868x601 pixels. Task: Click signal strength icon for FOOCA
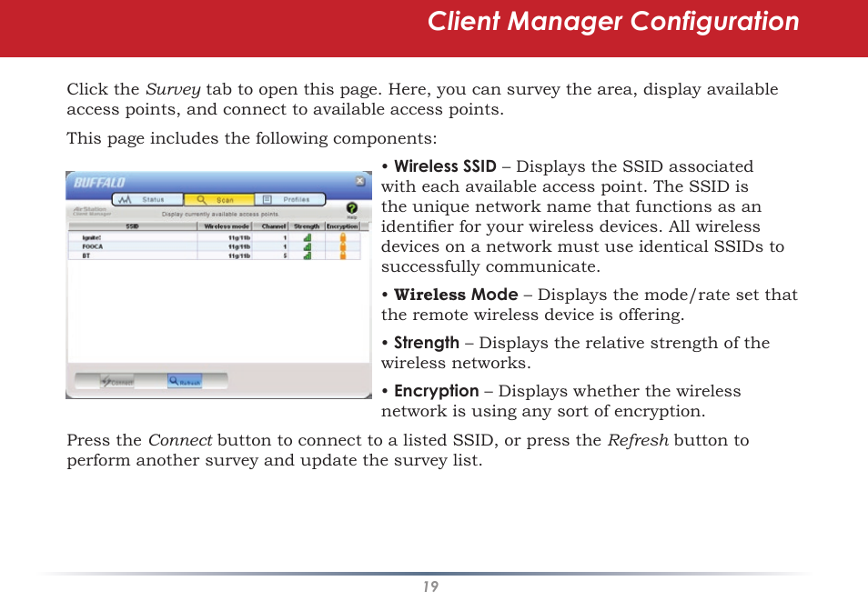click(x=308, y=246)
